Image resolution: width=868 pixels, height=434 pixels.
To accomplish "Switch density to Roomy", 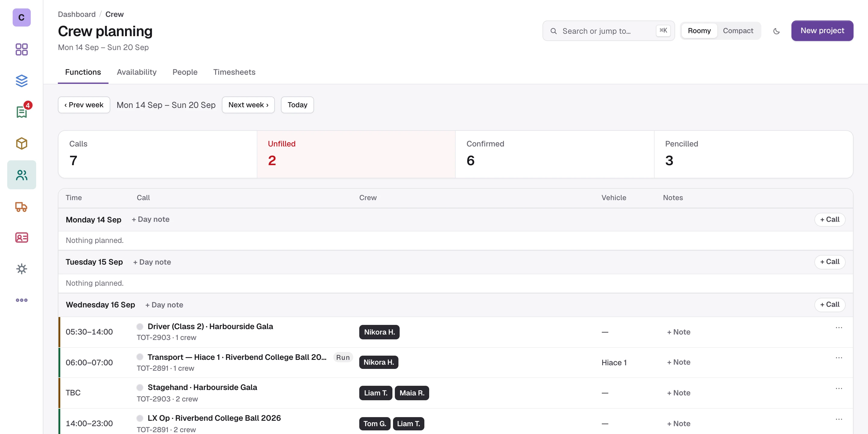I will click(699, 31).
